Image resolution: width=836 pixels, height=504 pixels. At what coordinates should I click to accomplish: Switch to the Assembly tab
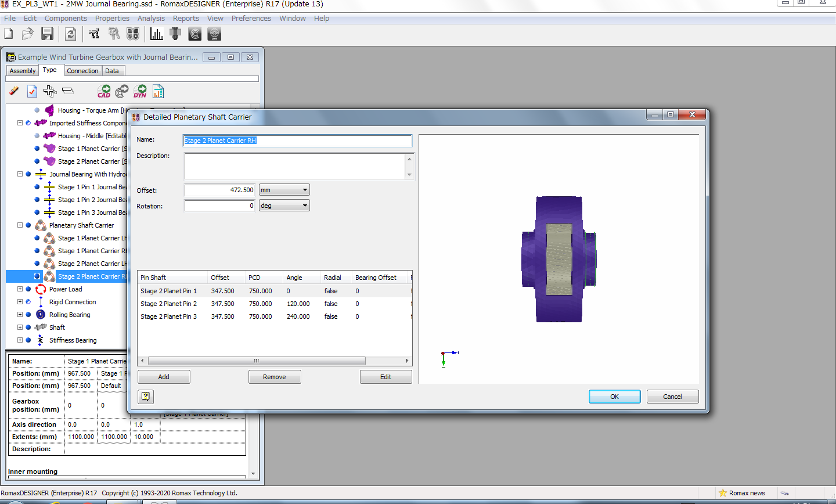coord(23,71)
